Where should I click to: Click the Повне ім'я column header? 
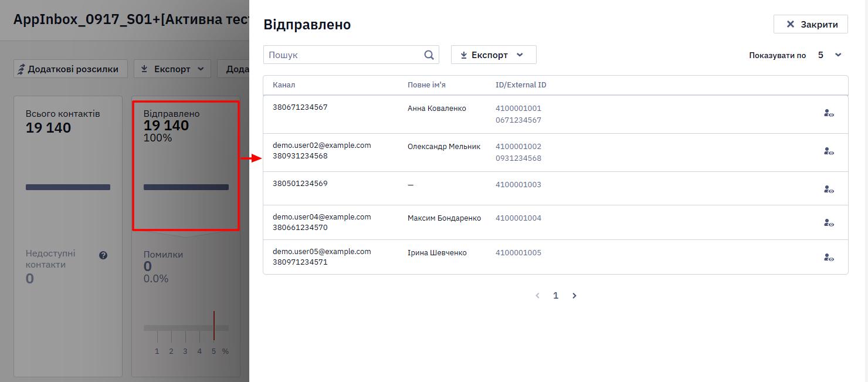coord(426,85)
